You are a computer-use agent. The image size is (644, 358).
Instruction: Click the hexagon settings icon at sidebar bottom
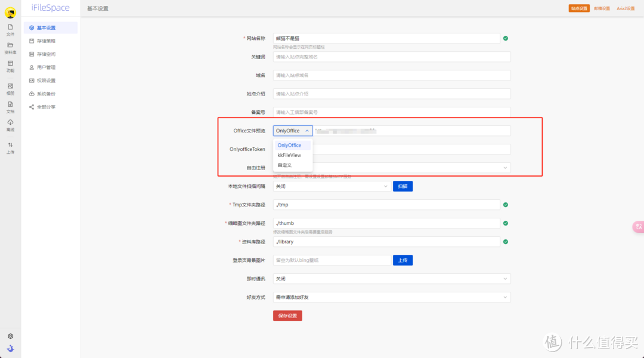click(x=10, y=337)
